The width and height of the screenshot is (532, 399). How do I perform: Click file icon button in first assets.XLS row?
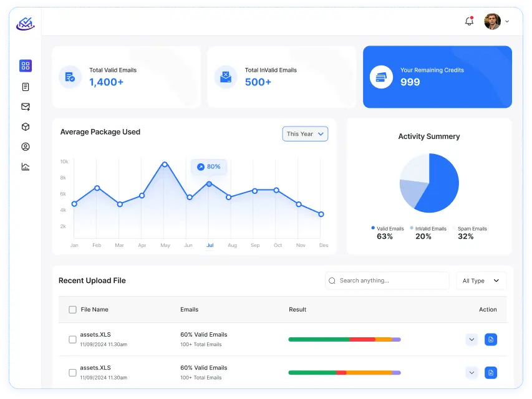(491, 340)
